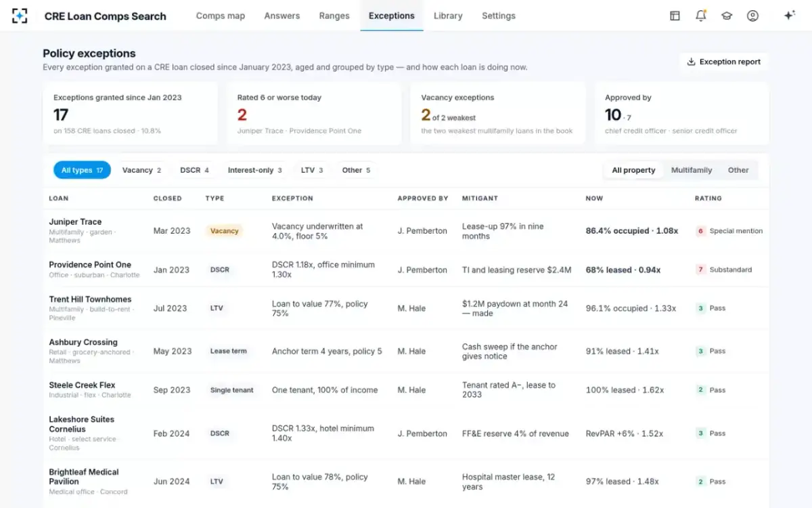Choose the All property segment
Viewport: 812px width, 508px height.
tap(633, 170)
